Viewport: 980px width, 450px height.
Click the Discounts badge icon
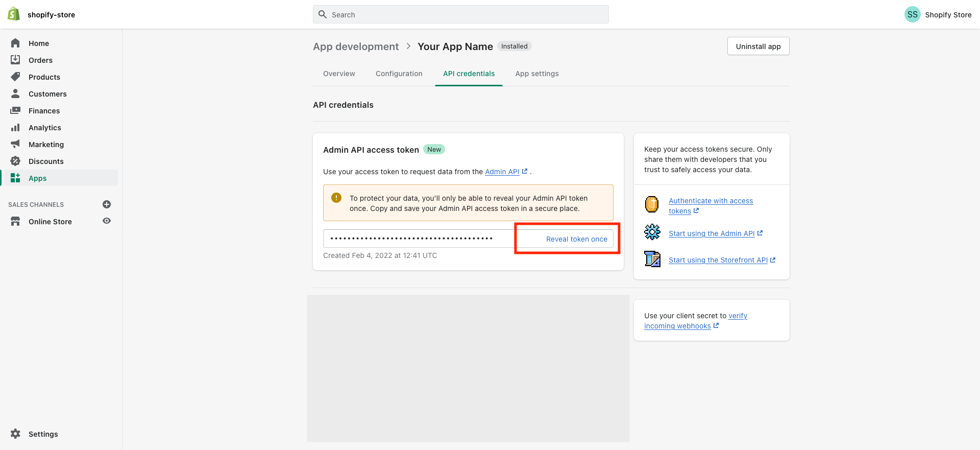pos(15,161)
